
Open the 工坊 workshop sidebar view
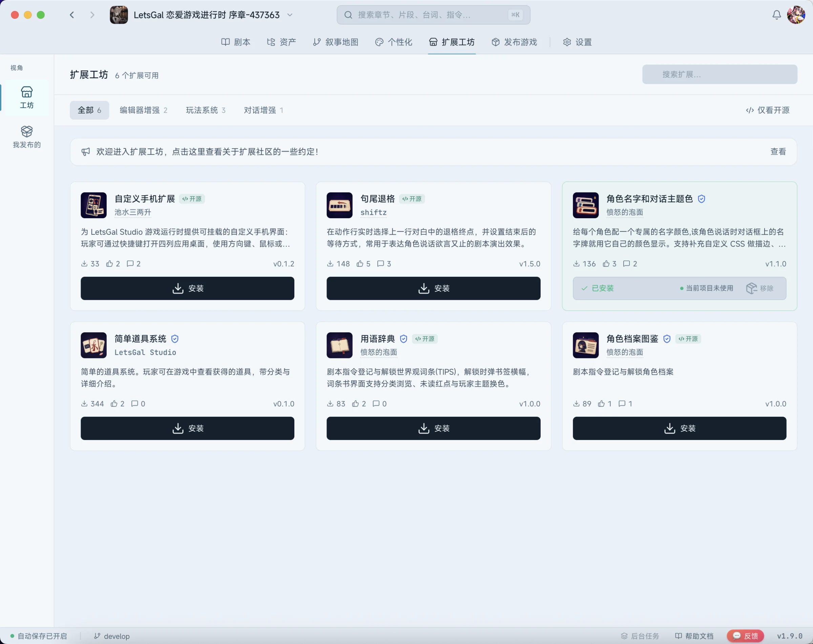coord(26,98)
